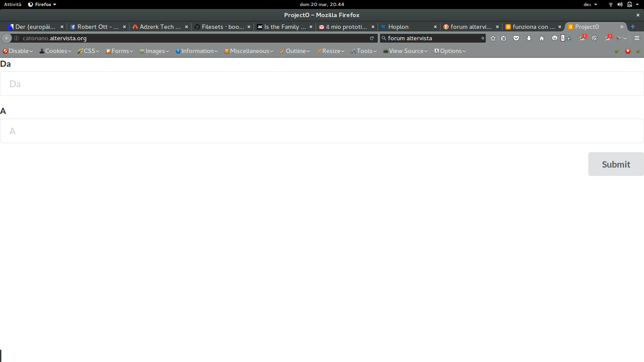Open the Miscellaneous dropdown
644x362 pixels.
[249, 51]
